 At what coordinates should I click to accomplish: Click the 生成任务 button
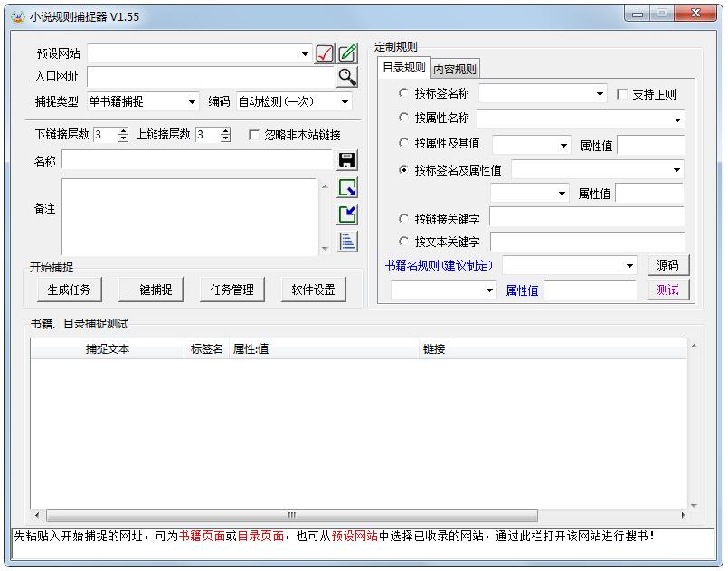tap(69, 290)
